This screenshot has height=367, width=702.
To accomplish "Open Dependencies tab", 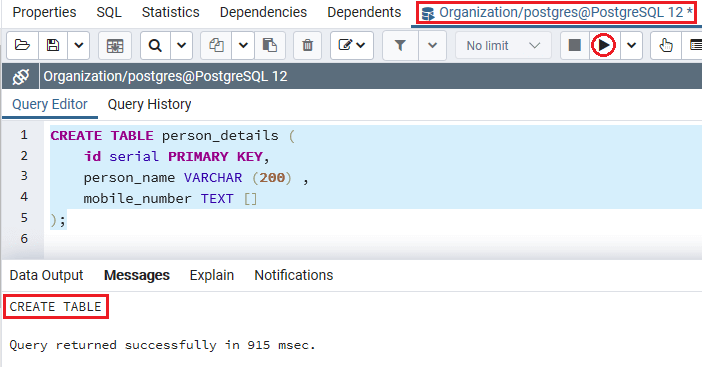I will pos(263,13).
